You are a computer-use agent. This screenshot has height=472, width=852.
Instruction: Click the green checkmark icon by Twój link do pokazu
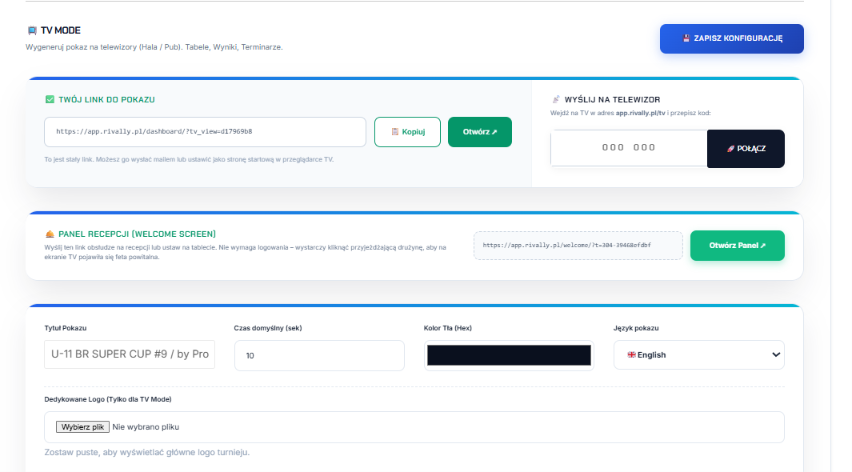[50, 99]
